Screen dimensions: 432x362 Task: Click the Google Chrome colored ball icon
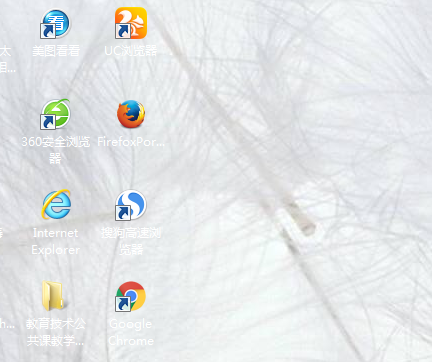click(131, 296)
